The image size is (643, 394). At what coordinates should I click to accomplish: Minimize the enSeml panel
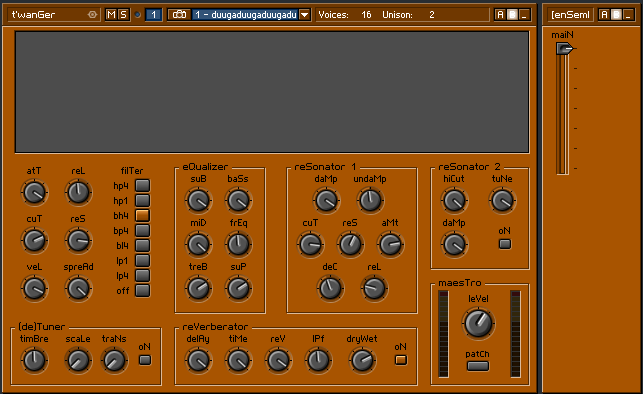tap(628, 15)
